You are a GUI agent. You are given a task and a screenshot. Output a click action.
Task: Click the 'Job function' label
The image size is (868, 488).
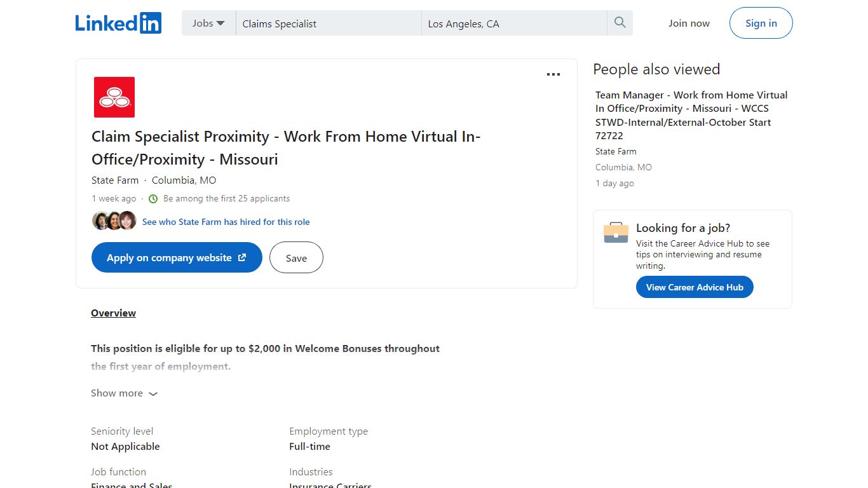[x=118, y=472]
